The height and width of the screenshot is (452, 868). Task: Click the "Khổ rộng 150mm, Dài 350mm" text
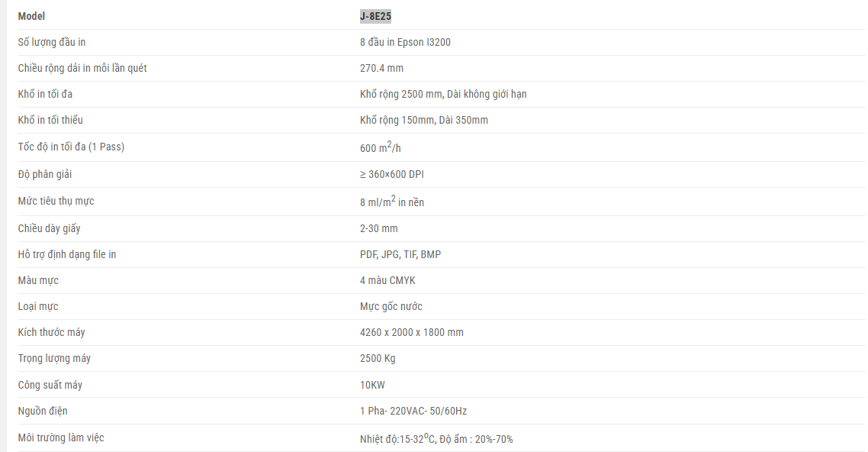pyautogui.click(x=424, y=120)
